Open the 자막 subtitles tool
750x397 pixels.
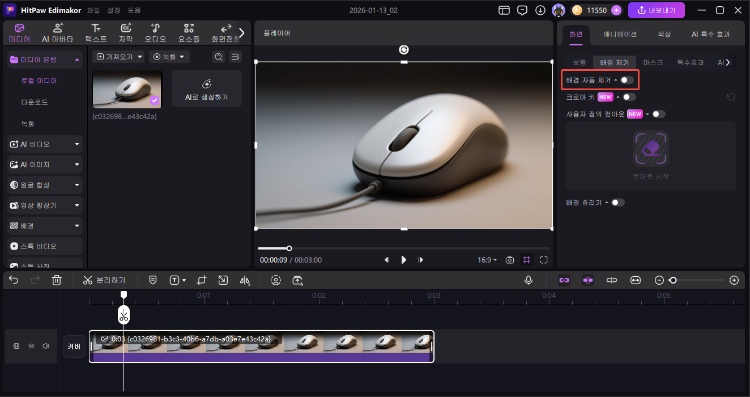(125, 33)
